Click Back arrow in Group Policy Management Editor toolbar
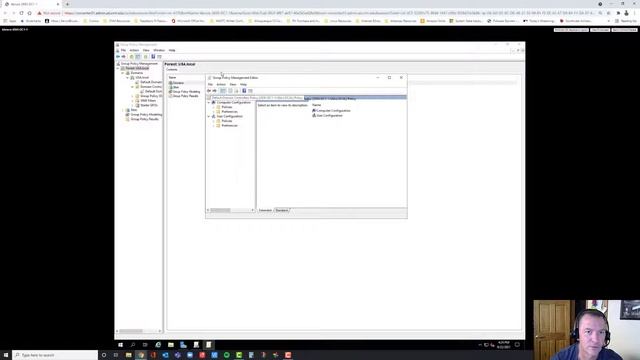 point(209,91)
